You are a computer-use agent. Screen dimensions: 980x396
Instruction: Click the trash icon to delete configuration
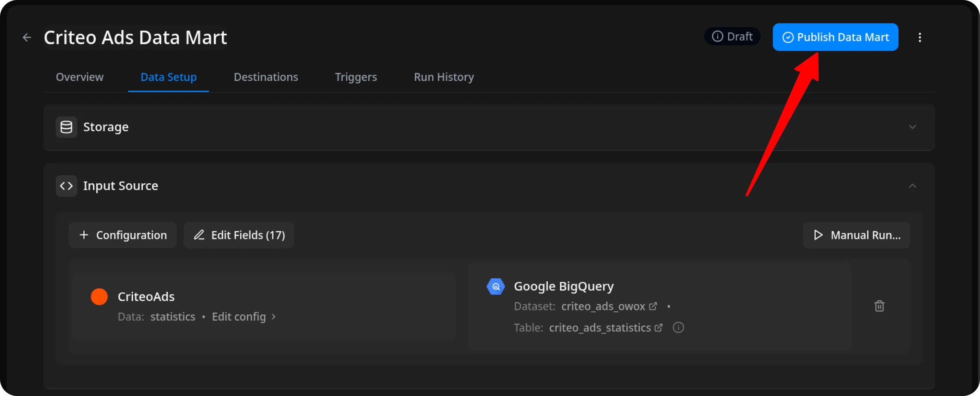click(879, 306)
